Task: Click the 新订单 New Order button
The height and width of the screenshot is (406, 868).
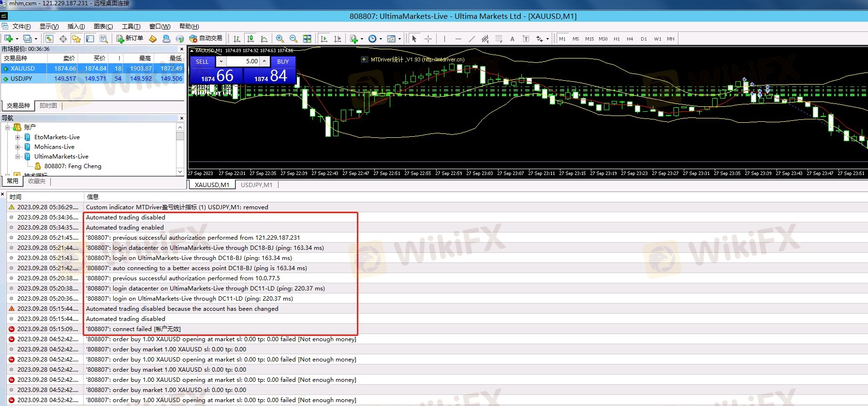Action: [x=130, y=39]
